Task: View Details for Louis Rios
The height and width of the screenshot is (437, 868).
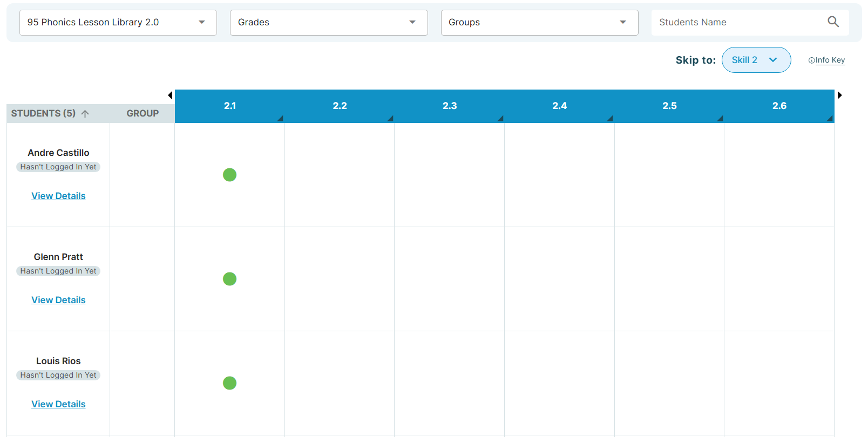Action: tap(58, 404)
